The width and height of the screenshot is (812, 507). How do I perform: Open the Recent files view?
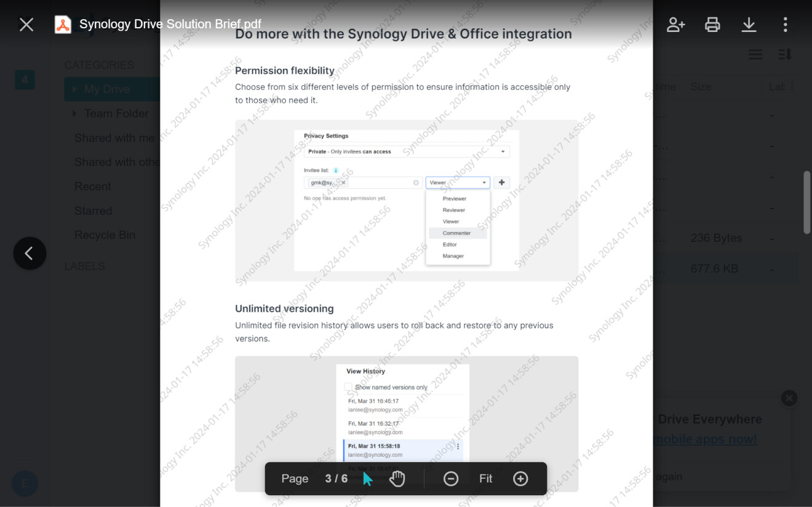[x=93, y=186]
